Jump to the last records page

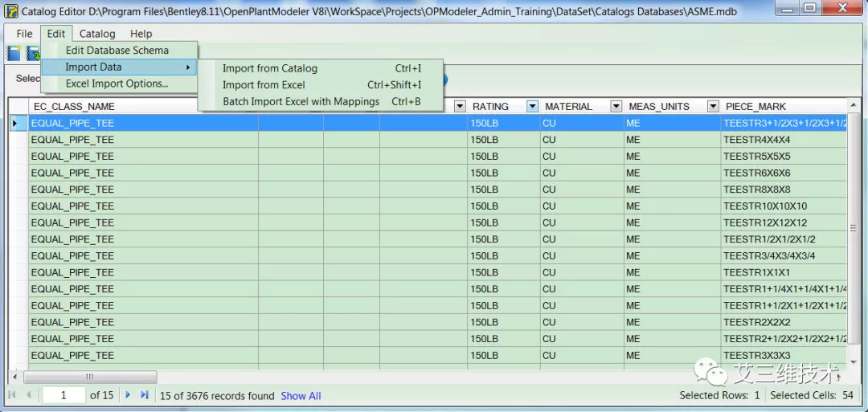(145, 395)
